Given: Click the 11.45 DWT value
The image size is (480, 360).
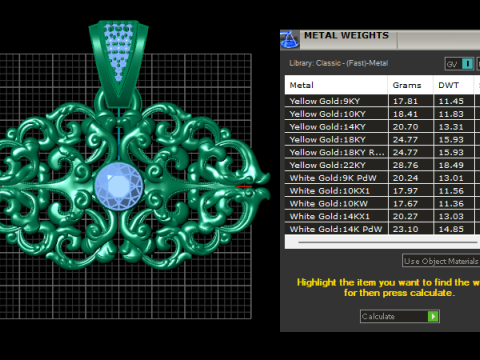Looking at the screenshot, I should [451, 101].
